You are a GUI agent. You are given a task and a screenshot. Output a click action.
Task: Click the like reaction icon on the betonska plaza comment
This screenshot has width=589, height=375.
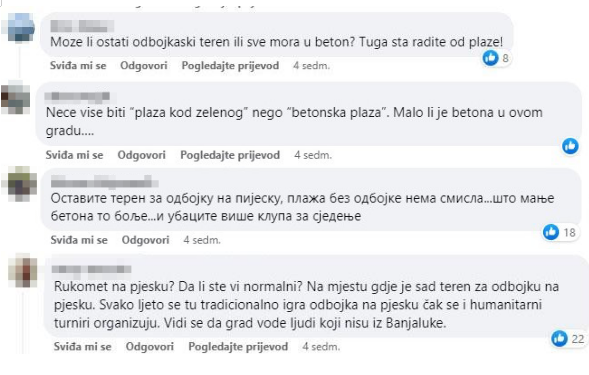[x=570, y=146]
